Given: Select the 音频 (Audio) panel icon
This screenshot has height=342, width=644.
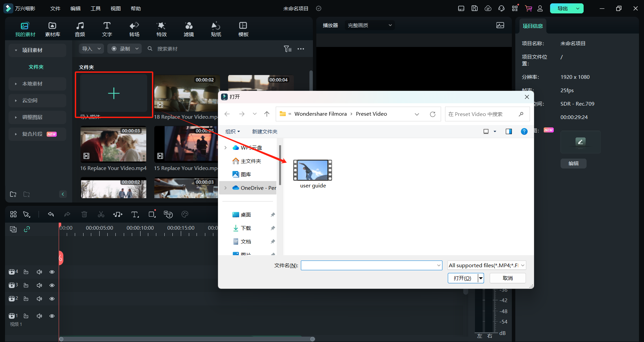Looking at the screenshot, I should [x=80, y=29].
